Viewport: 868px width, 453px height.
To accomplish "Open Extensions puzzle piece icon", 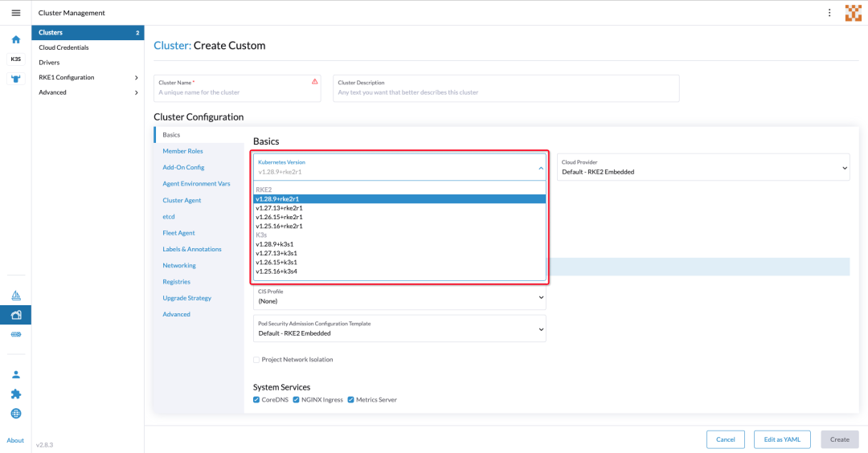I will pos(16,394).
